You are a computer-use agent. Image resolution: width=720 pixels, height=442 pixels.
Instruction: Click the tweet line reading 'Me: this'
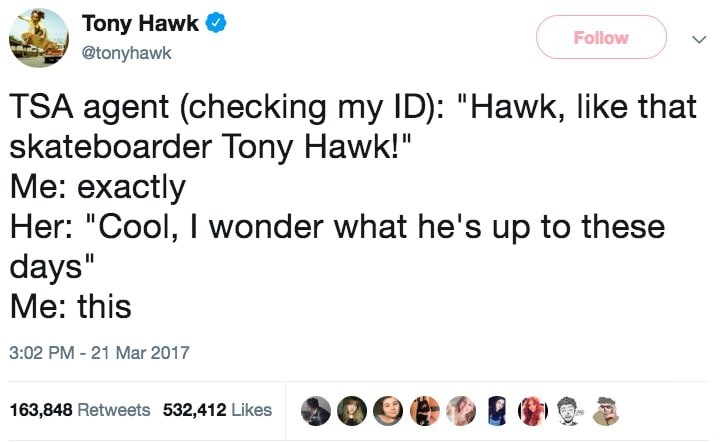coord(70,306)
